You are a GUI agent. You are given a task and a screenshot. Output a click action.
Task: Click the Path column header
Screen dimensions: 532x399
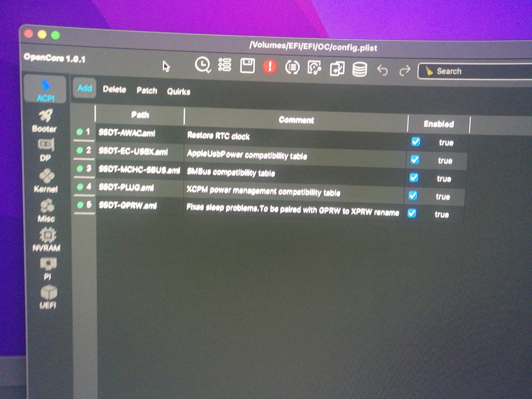140,115
